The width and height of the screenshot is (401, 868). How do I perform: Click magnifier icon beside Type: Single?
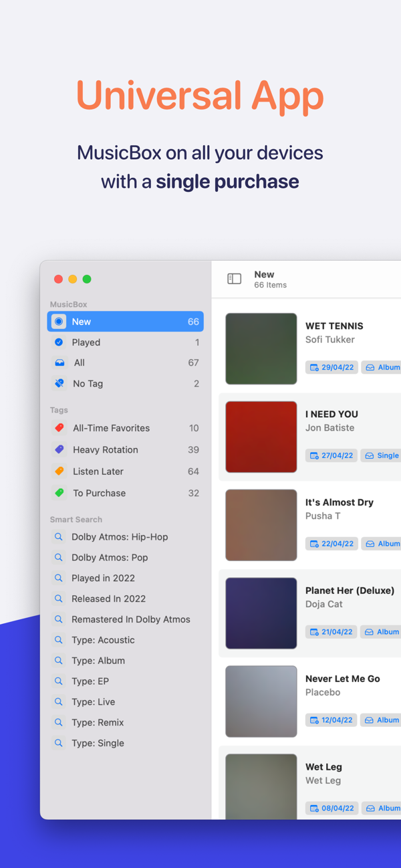(59, 743)
